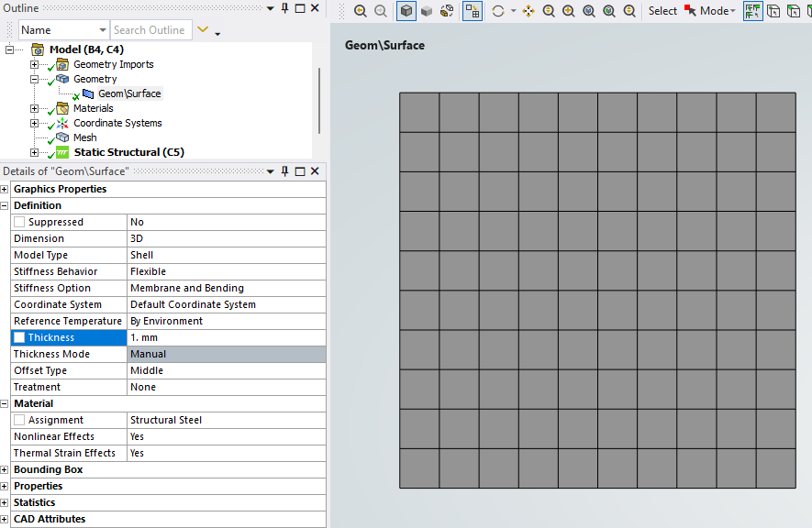This screenshot has height=528, width=812.
Task: Toggle the Assignment checkbox under Material
Action: pos(20,420)
